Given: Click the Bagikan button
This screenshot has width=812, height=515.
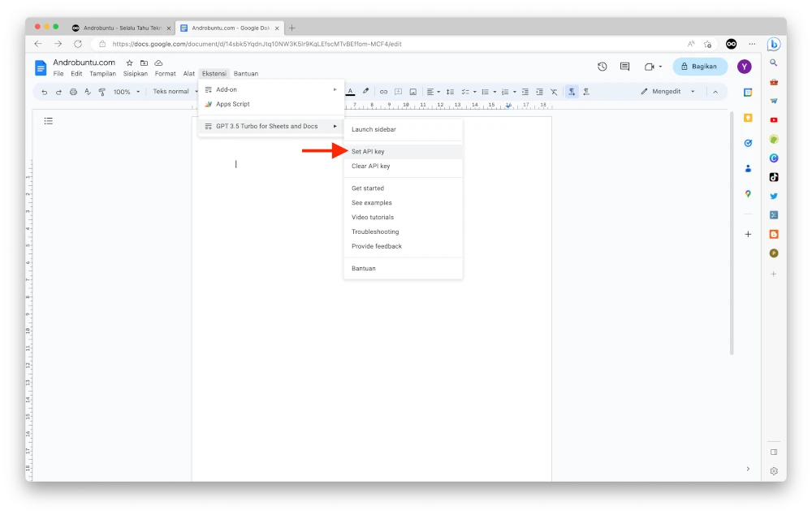Looking at the screenshot, I should pyautogui.click(x=699, y=66).
